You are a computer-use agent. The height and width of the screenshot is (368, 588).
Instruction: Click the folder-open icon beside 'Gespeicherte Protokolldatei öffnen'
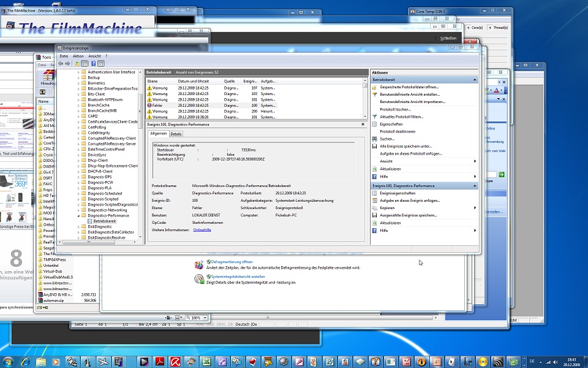374,87
